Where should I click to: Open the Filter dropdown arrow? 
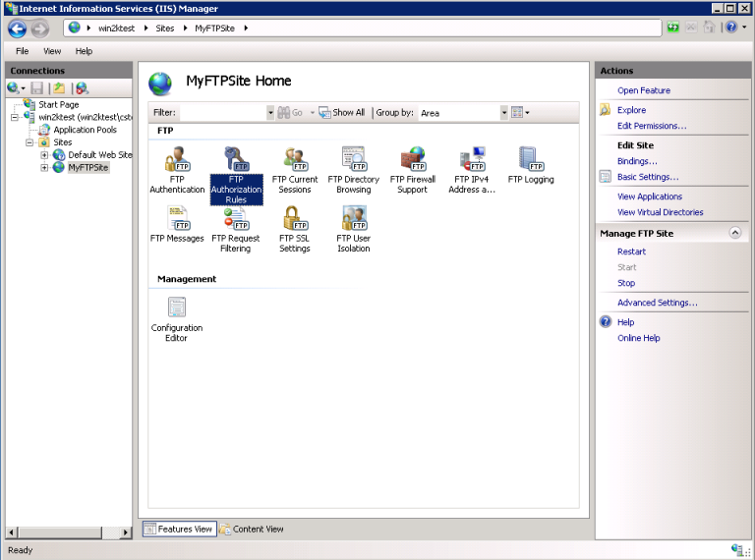[270, 113]
